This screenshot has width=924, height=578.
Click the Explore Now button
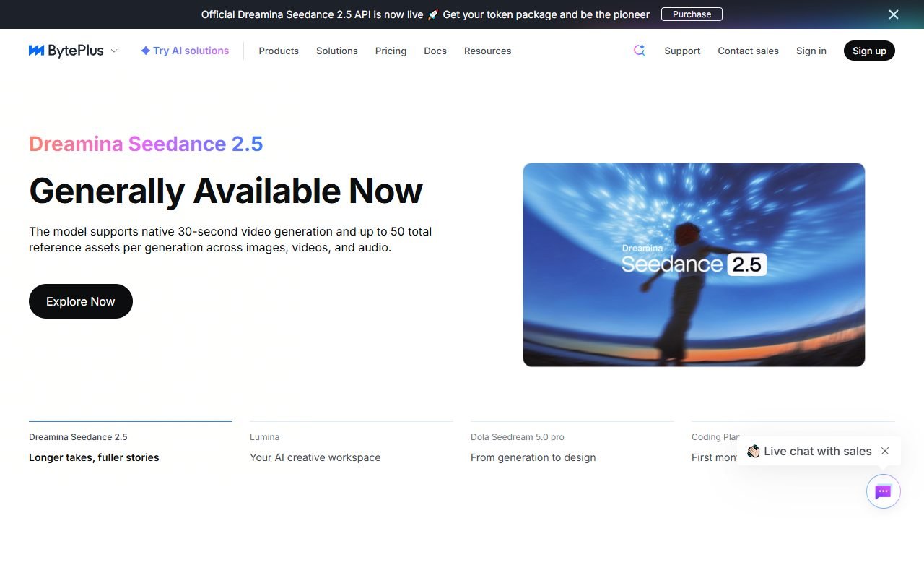coord(81,301)
